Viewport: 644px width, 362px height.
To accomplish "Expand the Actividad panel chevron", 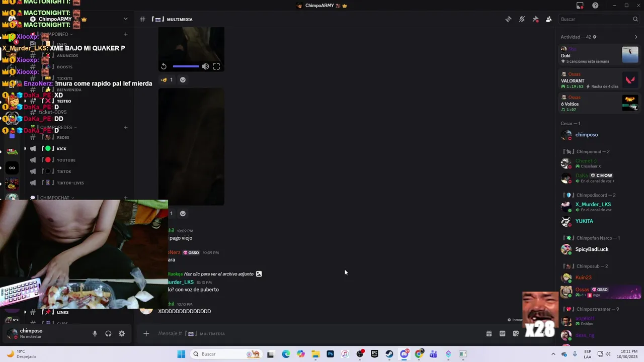I will click(636, 37).
